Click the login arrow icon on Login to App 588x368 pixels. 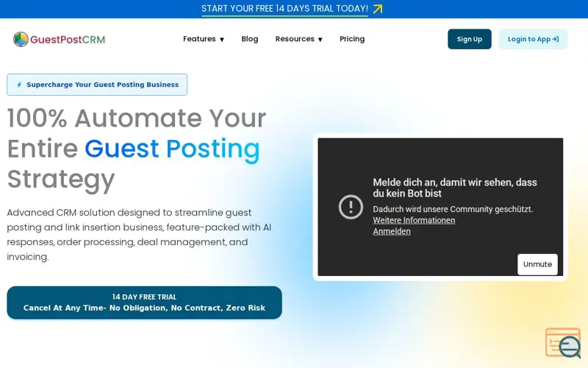(556, 39)
